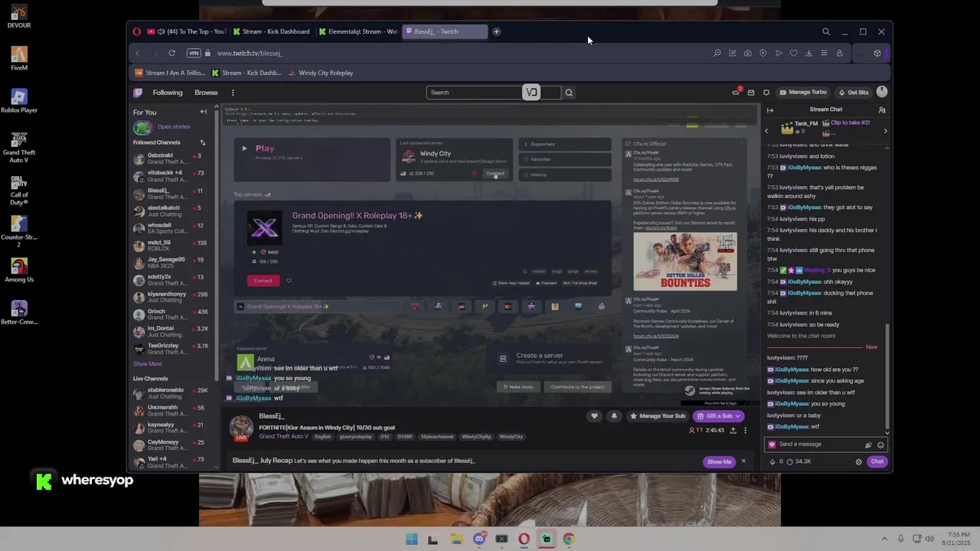Screen dimensions: 980x551
Task: Dismiss the July Recap banner
Action: tap(743, 461)
